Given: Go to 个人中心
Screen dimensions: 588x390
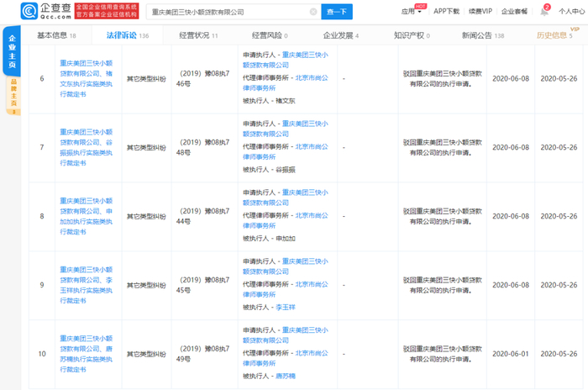Looking at the screenshot, I should [x=571, y=11].
